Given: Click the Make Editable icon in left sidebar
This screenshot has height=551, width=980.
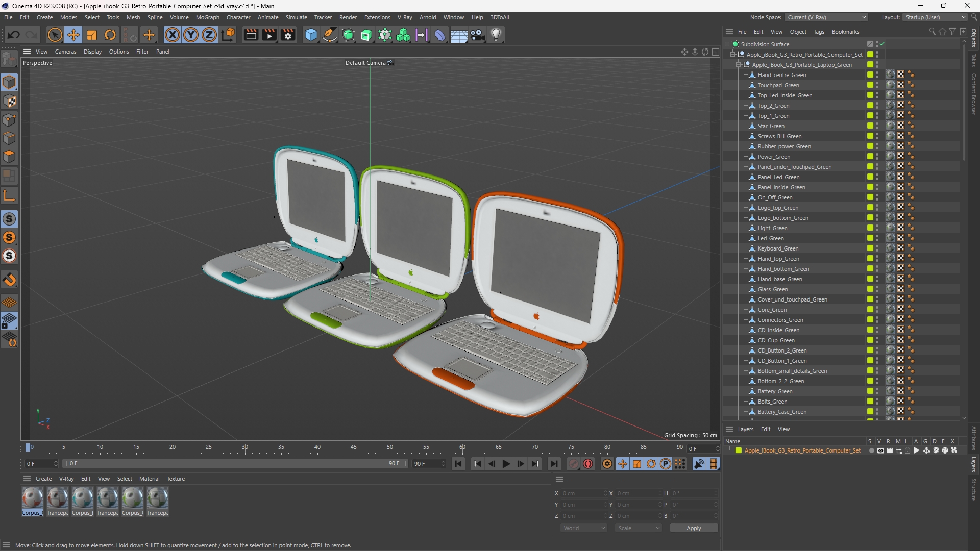Looking at the screenshot, I should pyautogui.click(x=9, y=59).
